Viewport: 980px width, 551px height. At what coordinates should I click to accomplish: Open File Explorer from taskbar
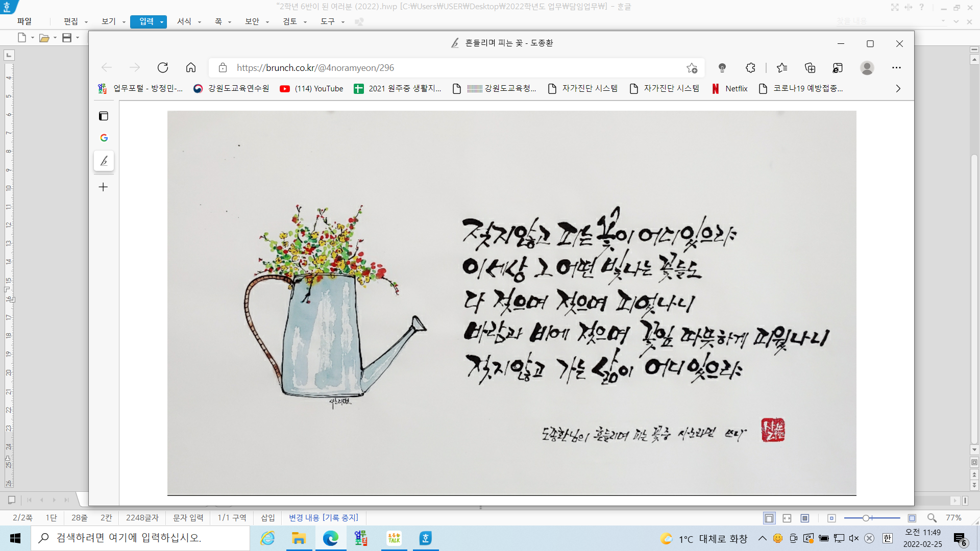click(299, 538)
